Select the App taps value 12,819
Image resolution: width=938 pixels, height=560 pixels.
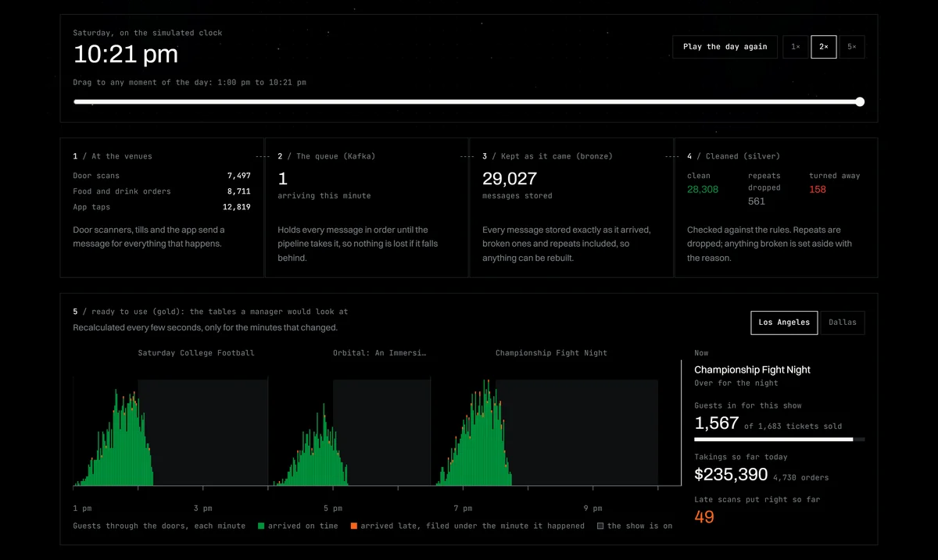coord(237,207)
